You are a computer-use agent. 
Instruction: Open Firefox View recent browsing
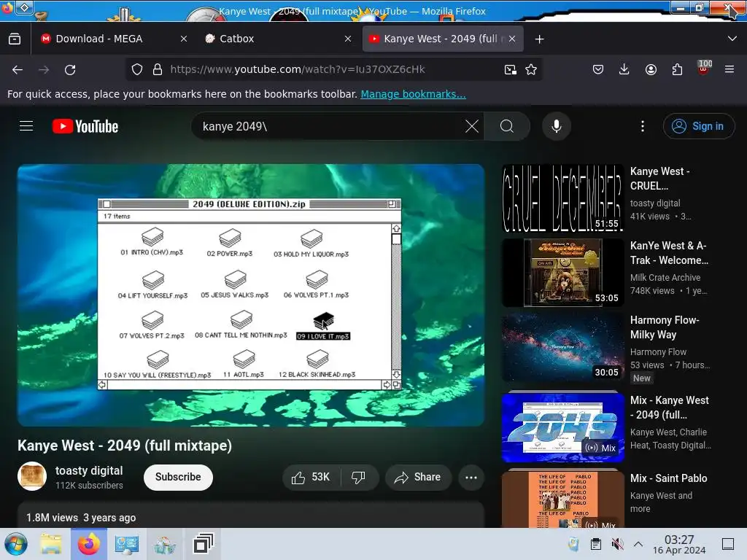(x=15, y=39)
